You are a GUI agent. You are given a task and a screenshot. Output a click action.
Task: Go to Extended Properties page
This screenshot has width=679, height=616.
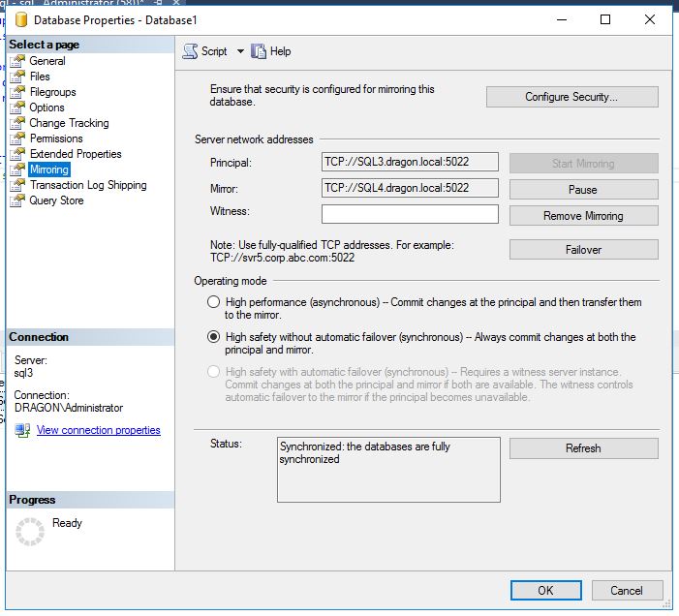click(x=76, y=154)
